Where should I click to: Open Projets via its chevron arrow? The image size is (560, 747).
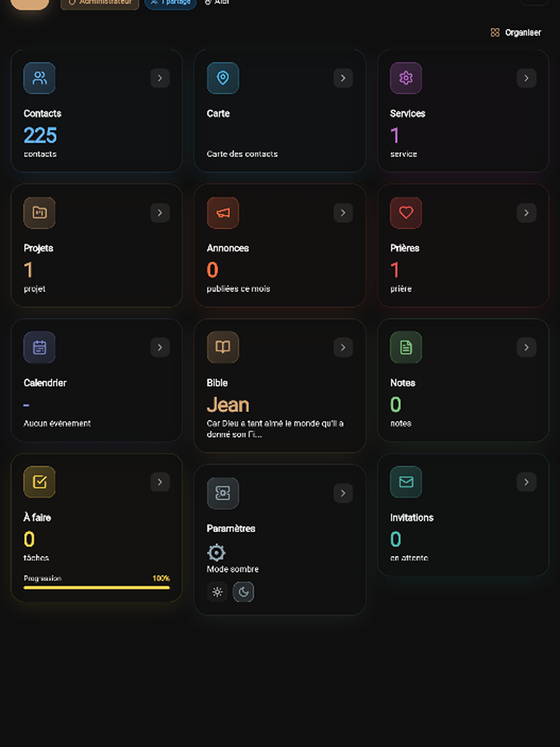(x=160, y=213)
